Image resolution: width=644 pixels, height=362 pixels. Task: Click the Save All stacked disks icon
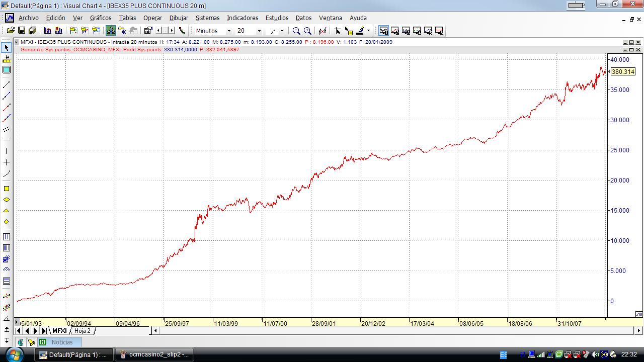coord(32,31)
